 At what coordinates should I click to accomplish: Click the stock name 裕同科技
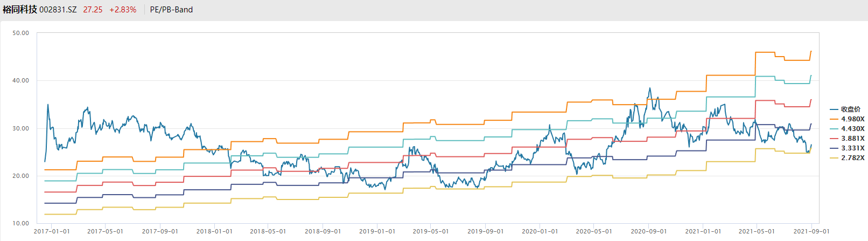click(20, 10)
